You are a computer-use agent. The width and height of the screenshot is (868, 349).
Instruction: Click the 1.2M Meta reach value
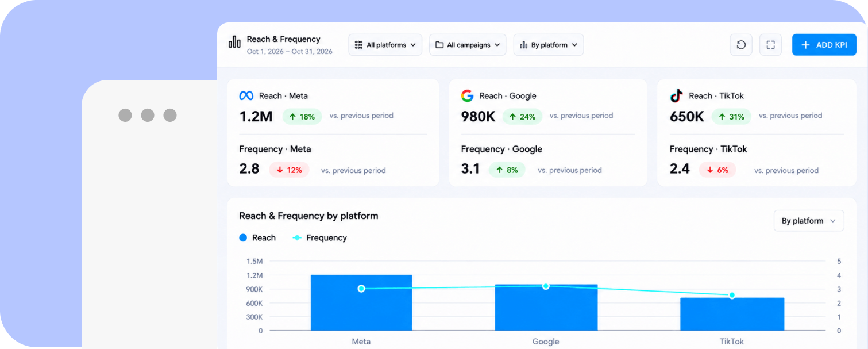pyautogui.click(x=256, y=117)
